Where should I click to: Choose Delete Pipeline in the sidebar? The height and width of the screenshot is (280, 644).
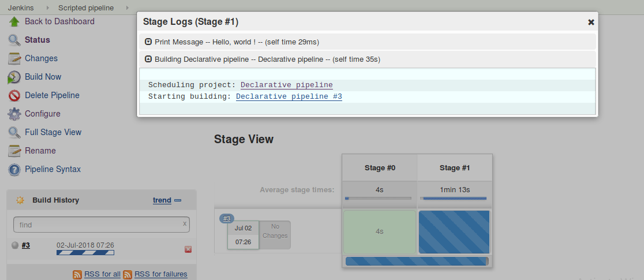point(52,95)
